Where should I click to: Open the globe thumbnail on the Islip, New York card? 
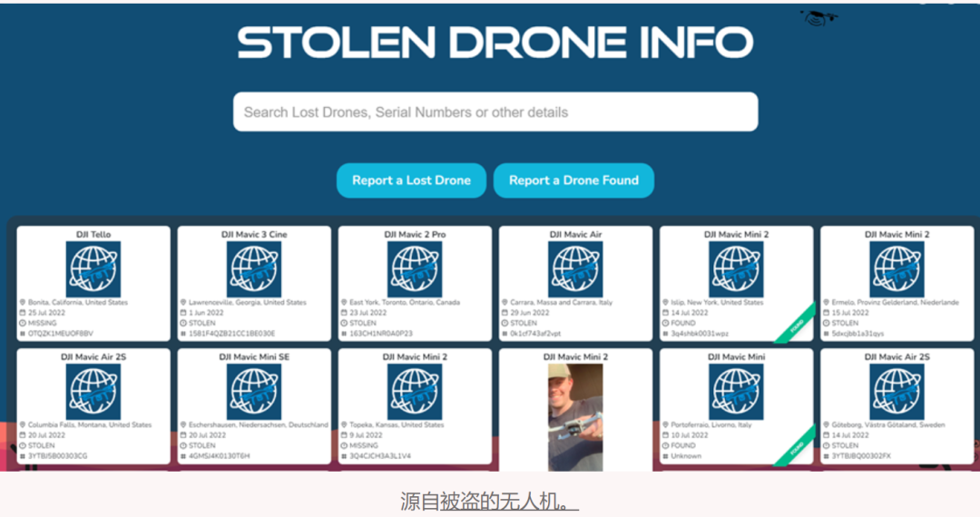click(736, 269)
